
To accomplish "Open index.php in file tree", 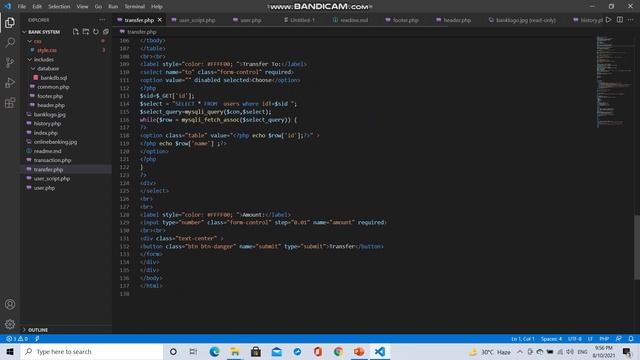I will [x=46, y=133].
